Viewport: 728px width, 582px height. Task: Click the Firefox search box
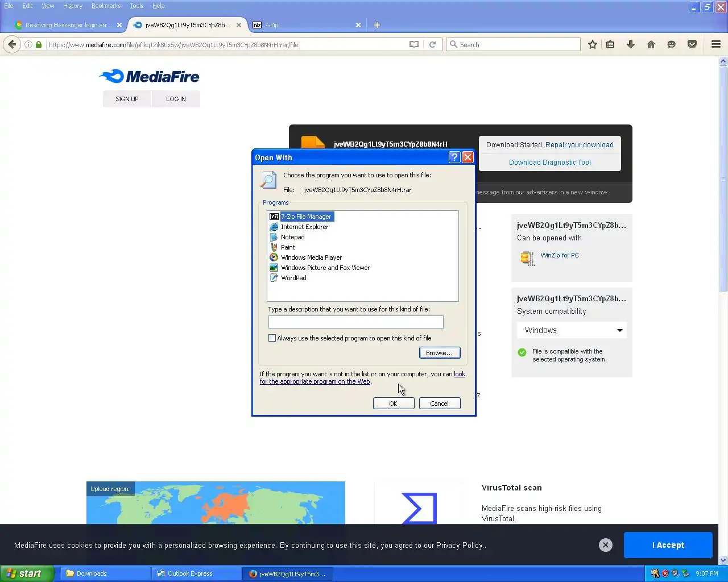coord(513,44)
